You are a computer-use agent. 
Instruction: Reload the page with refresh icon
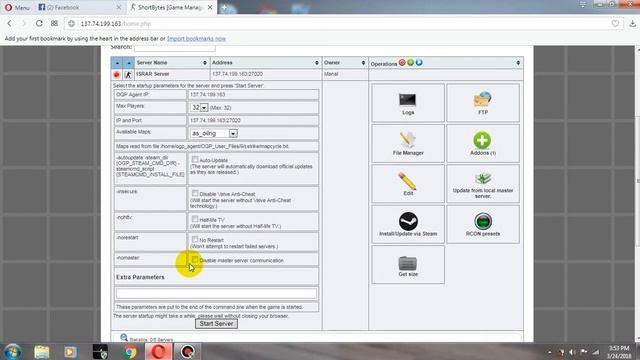[39, 24]
